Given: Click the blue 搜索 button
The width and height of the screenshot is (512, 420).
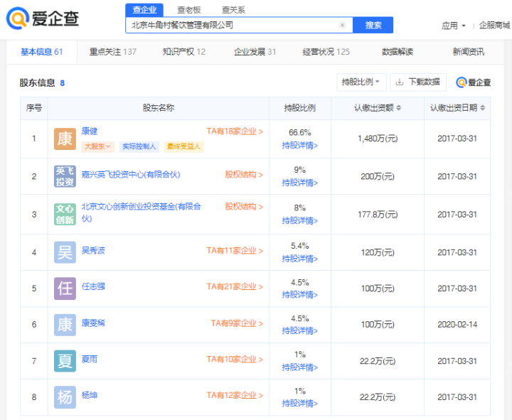Looking at the screenshot, I should pyautogui.click(x=373, y=25).
